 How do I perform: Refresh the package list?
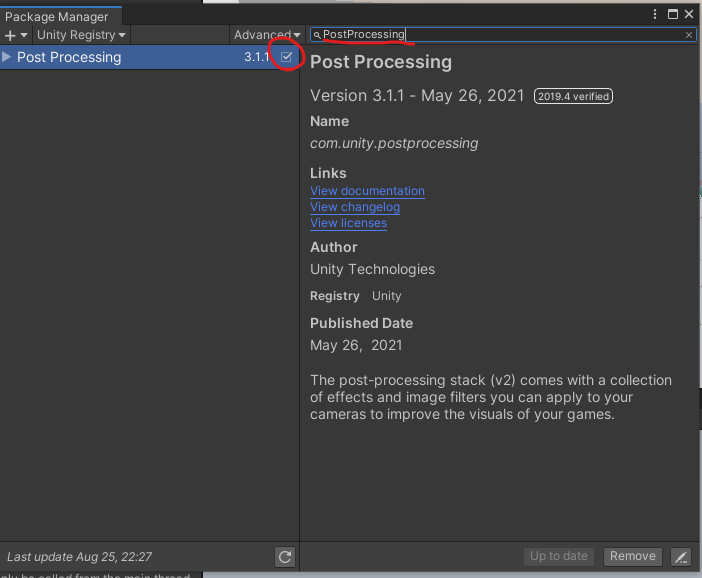point(285,557)
